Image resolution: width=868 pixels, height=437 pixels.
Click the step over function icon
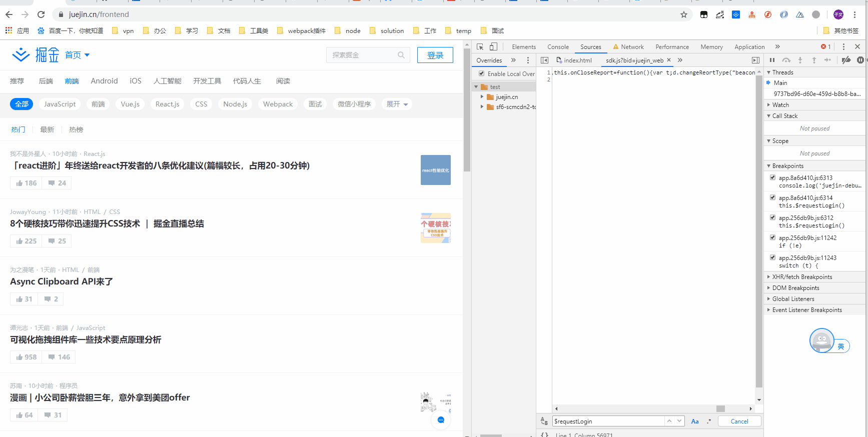pos(786,60)
